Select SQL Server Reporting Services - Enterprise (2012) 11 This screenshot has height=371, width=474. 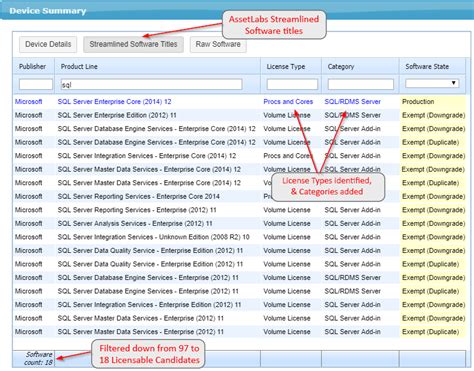[137, 210]
